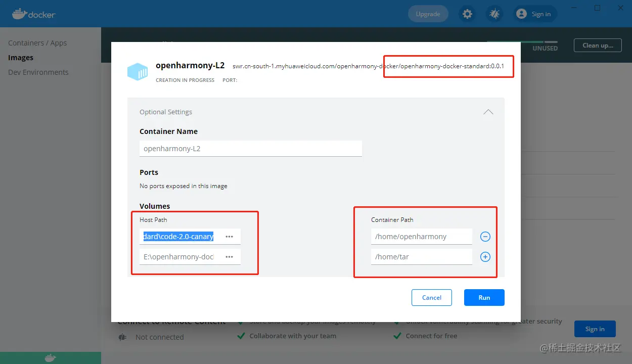
Task: Edit container path /home/openharmony
Action: 422,237
